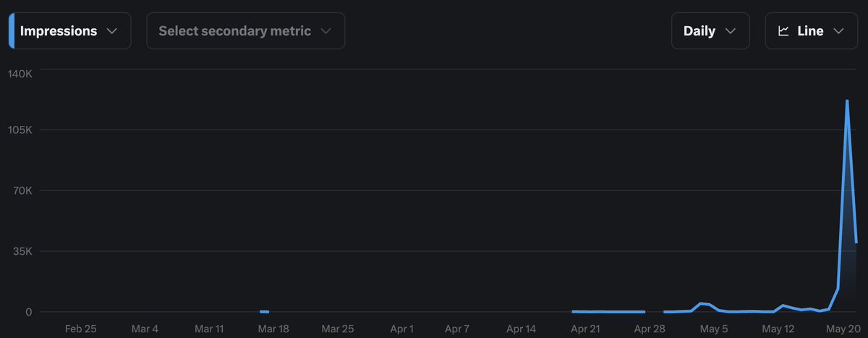The width and height of the screenshot is (868, 338).
Task: Open the Daily interval dropdown
Action: pos(710,31)
